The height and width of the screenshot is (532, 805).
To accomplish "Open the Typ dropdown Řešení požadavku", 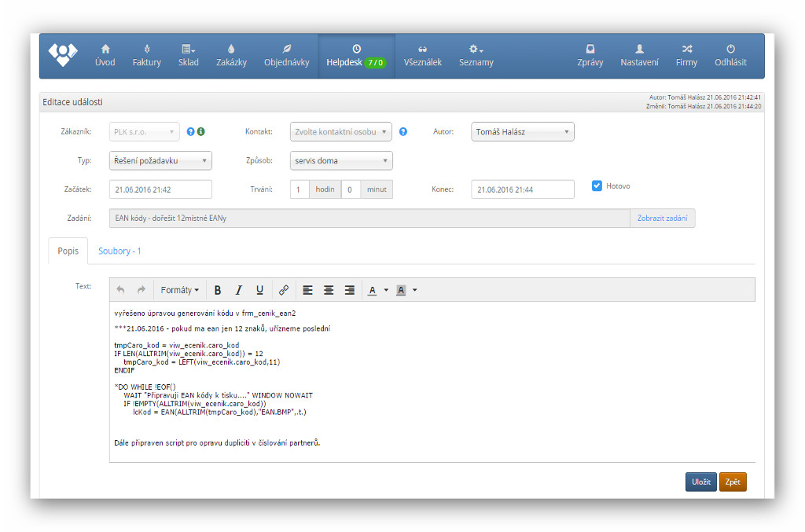I will click(160, 161).
